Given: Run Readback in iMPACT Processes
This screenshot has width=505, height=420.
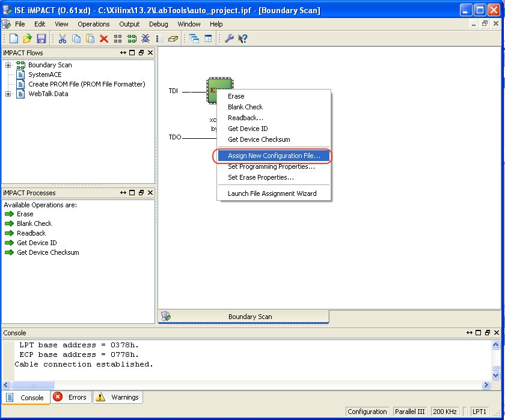Looking at the screenshot, I should point(25,233).
